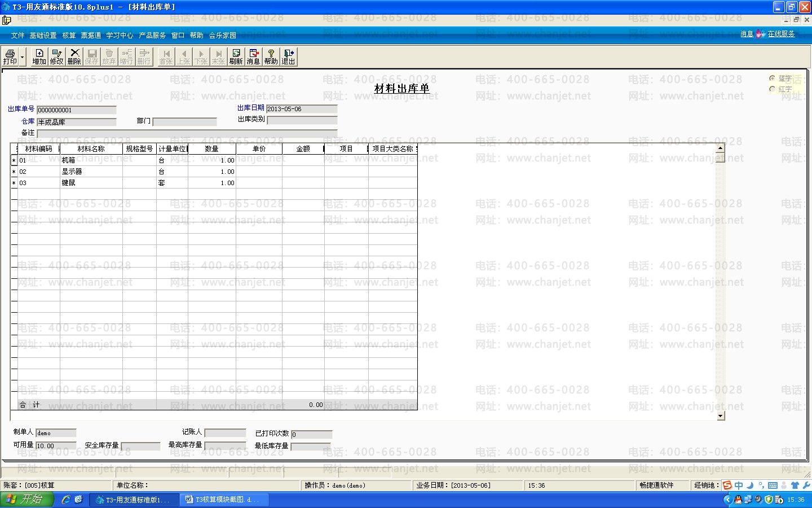Open the 产品服务 menu
The height and width of the screenshot is (508, 812).
click(152, 36)
